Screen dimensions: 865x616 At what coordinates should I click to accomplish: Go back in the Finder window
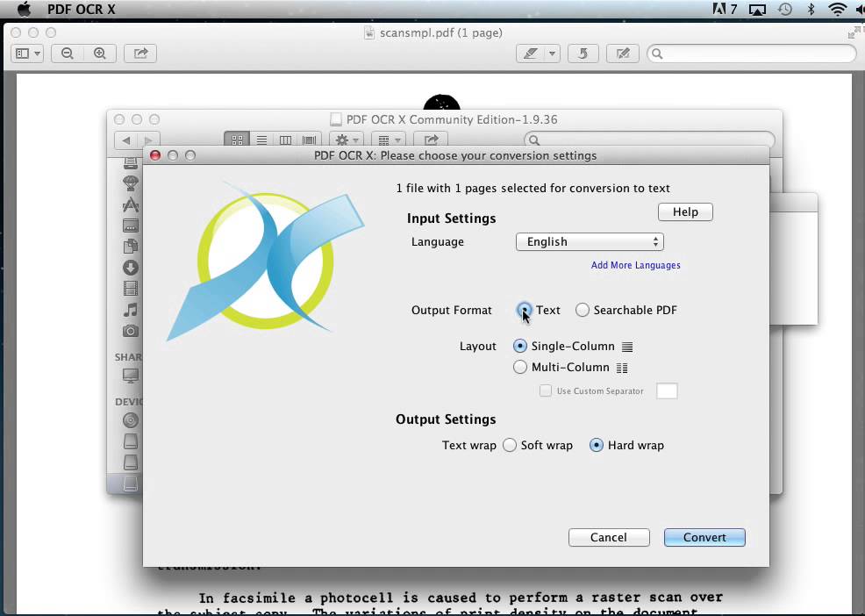click(x=126, y=140)
